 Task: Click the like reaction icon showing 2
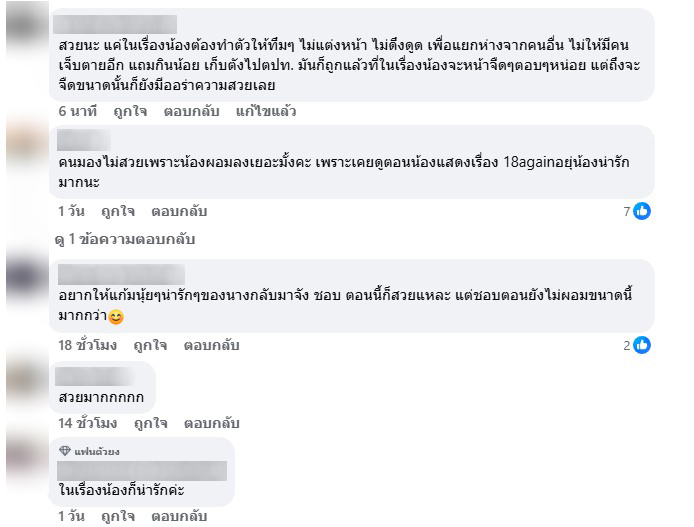pos(642,345)
